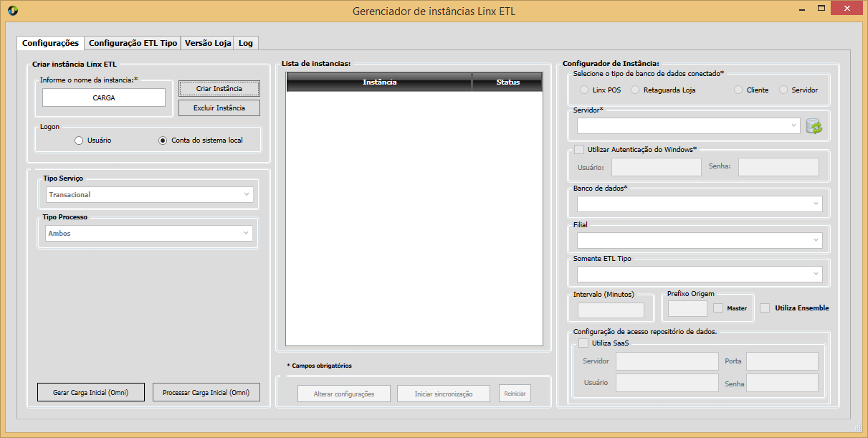Screen dimensions: 868x438
Task: Enable the Utiliza SaaS checkbox
Action: (x=583, y=343)
